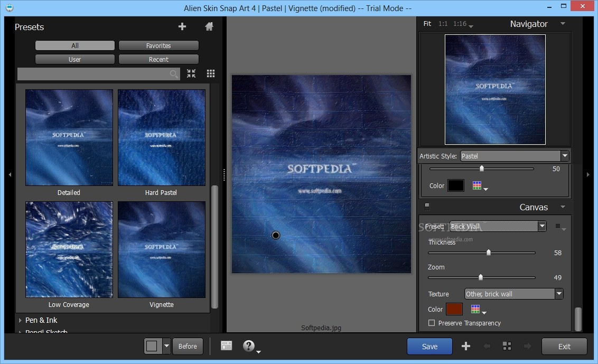The image size is (598, 364).
Task: Go to next layer arrow
Action: pos(527,346)
